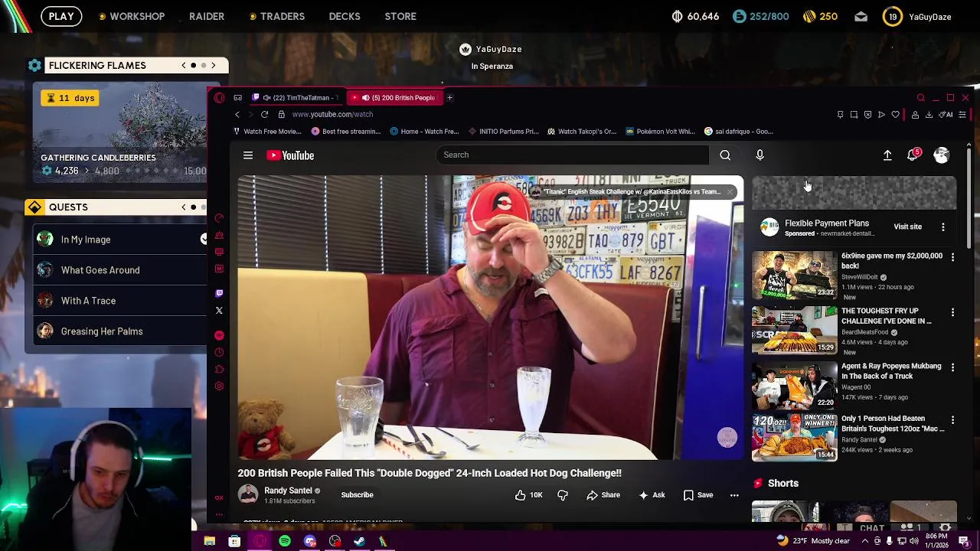Viewport: 980px width, 551px height.
Task: Click the PLAY button
Action: click(x=61, y=16)
